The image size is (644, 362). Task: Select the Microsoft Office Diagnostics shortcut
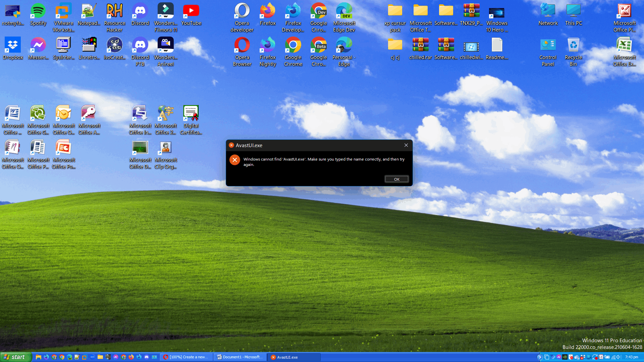pyautogui.click(x=140, y=154)
